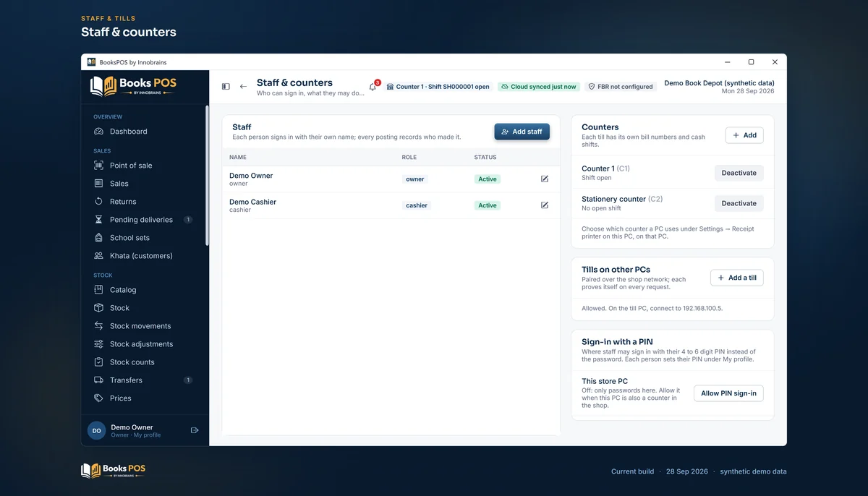Open notifications bell with badge
The height and width of the screenshot is (496, 868).
coord(373,86)
